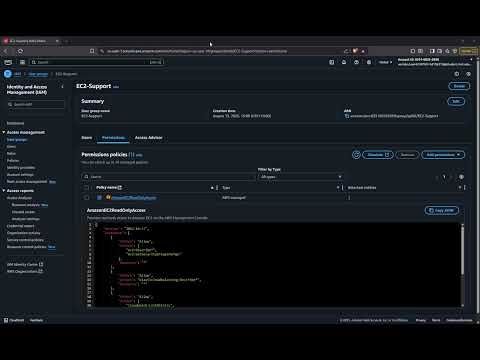Reload the page with browser refresh
Screen dimensions: 480x360
pyautogui.click(x=20, y=51)
